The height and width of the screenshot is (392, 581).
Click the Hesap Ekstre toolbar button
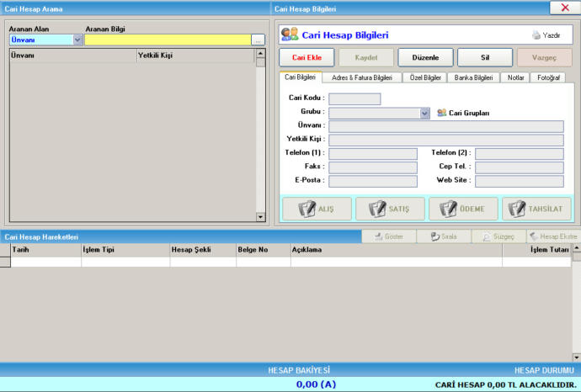553,236
